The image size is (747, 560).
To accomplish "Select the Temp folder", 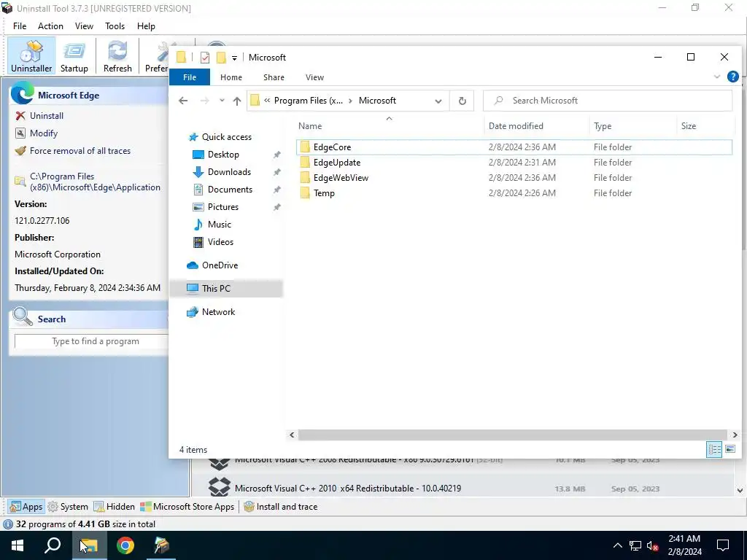I will click(514, 192).
